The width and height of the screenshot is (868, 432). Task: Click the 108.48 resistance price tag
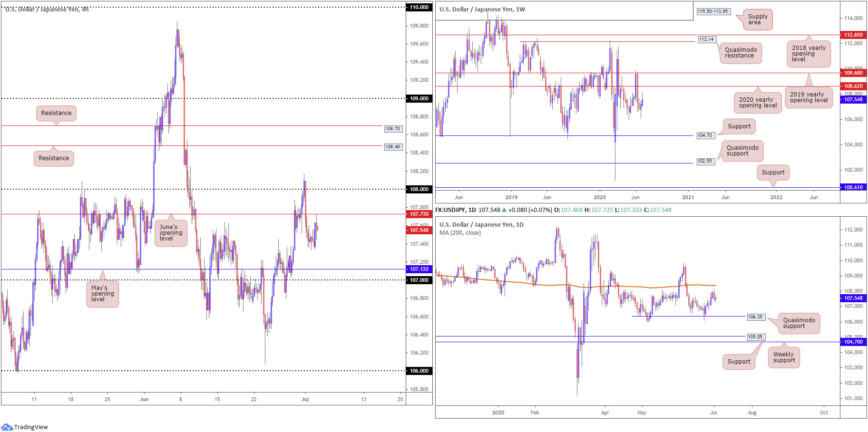pos(392,147)
